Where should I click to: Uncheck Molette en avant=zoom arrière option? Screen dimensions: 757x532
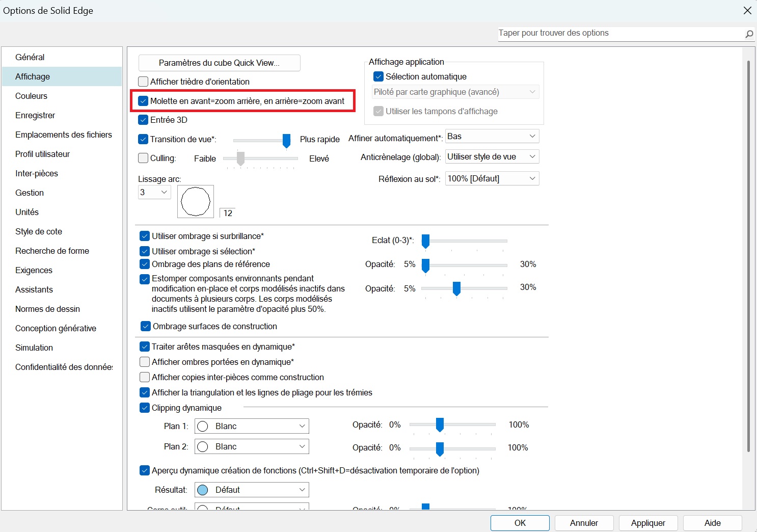click(x=143, y=101)
